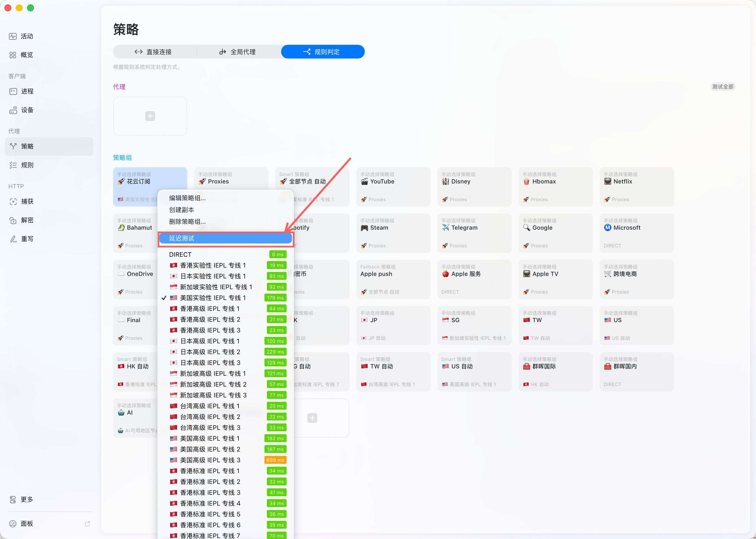Click the 代理 section heading
This screenshot has width=756, height=539.
119,87
